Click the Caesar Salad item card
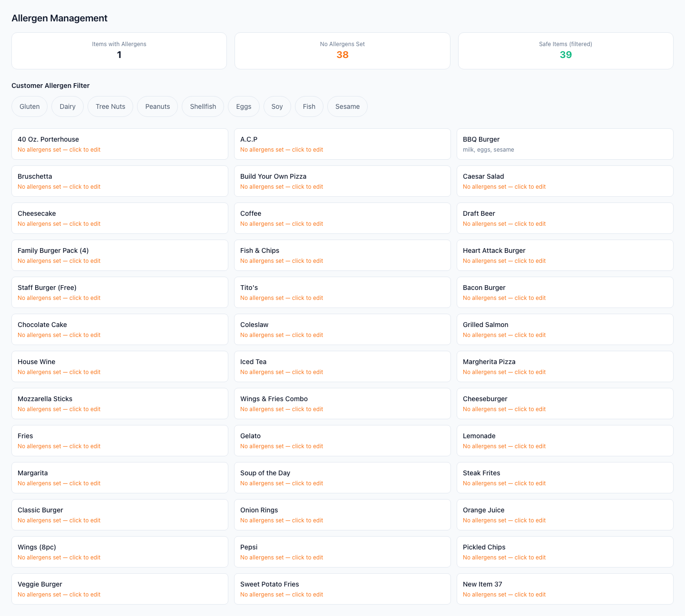This screenshot has height=616, width=685. (565, 181)
